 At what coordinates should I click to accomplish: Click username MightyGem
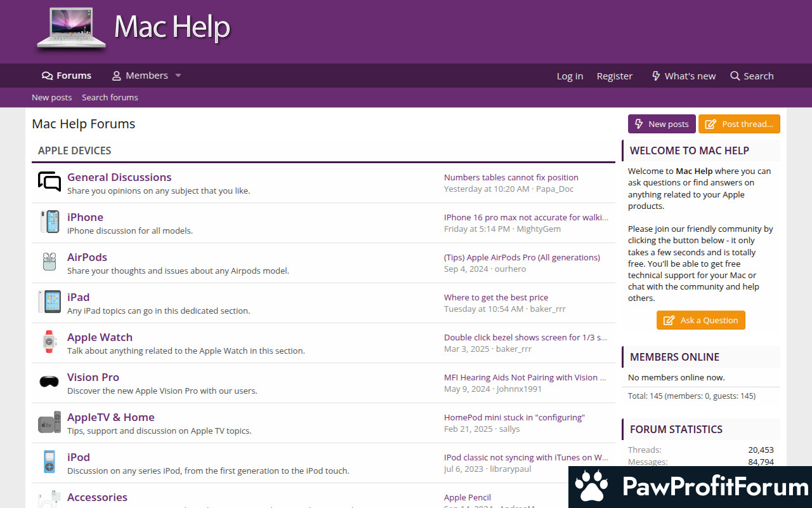(x=539, y=229)
